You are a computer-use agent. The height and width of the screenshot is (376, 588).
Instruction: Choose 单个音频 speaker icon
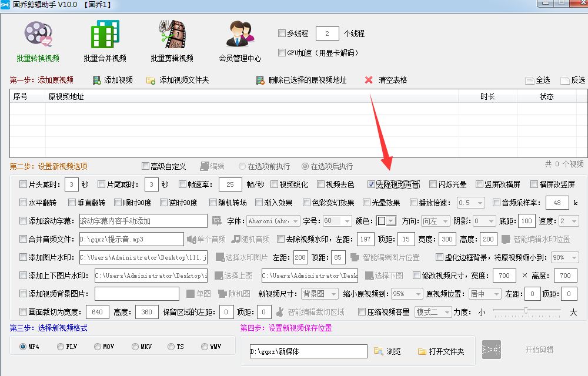[192, 239]
